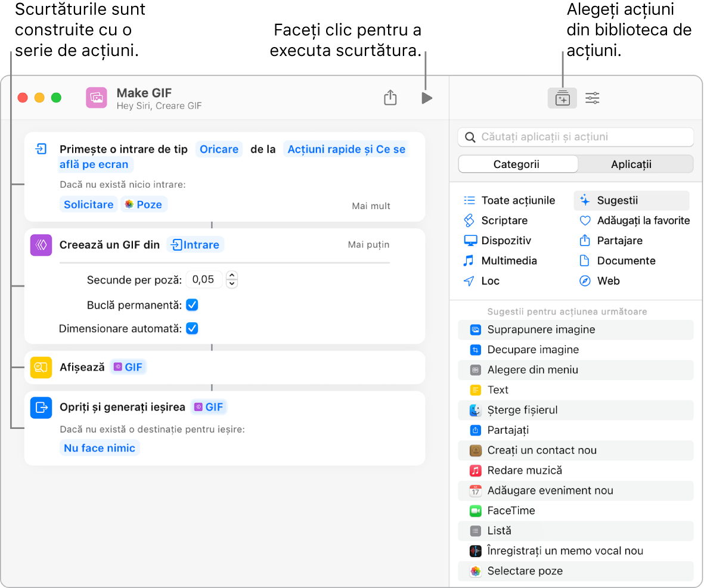Collapse GIF options with Mai puțin
Image resolution: width=704 pixels, height=588 pixels.
pos(368,244)
